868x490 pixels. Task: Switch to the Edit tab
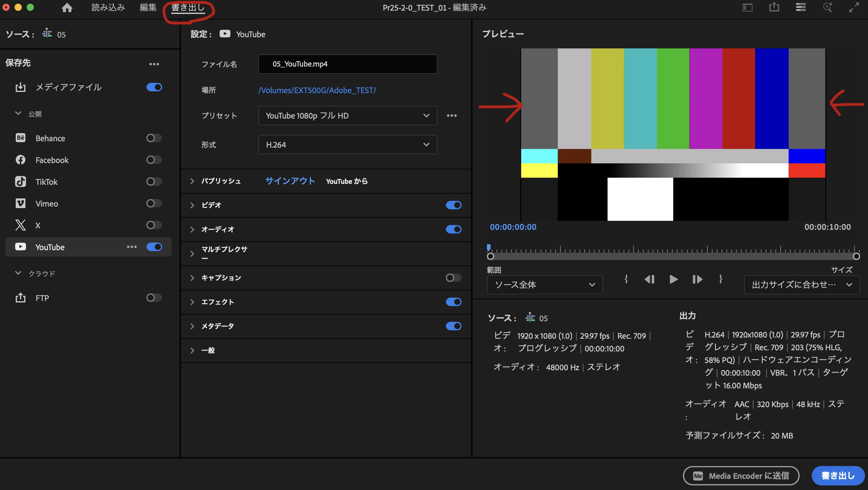pos(148,8)
